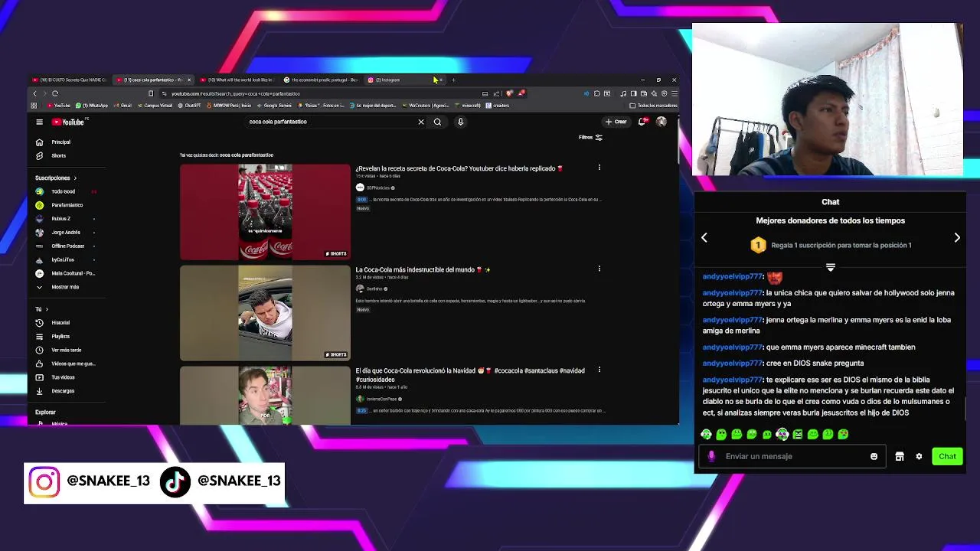Open WhatsApp bookmark in bookmarks bar

pyautogui.click(x=92, y=106)
